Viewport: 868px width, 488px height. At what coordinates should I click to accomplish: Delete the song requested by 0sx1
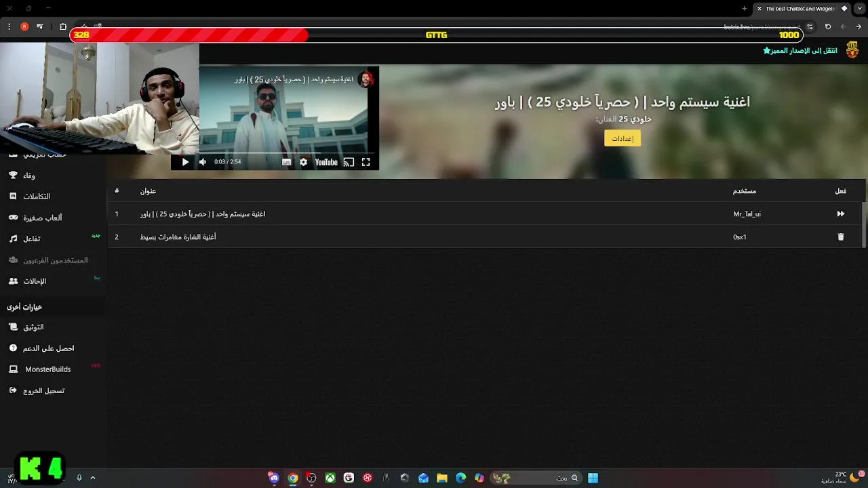(841, 237)
